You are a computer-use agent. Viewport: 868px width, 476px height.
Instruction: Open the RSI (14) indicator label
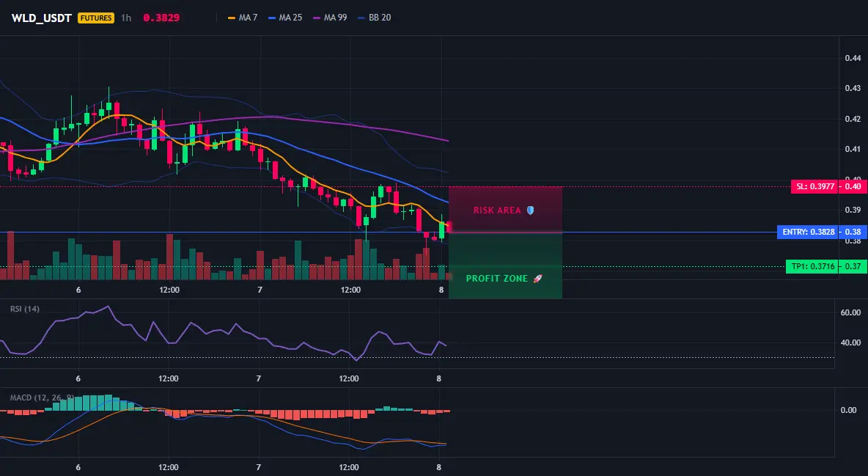pyautogui.click(x=24, y=309)
